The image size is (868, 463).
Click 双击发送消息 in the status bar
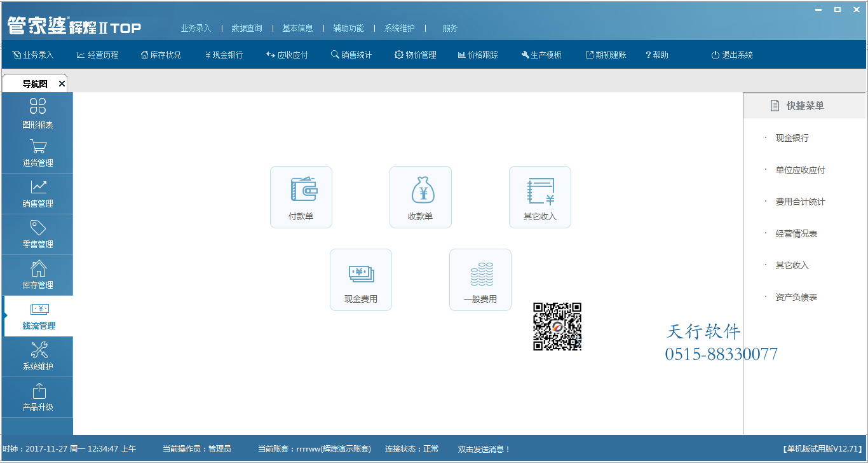click(484, 449)
